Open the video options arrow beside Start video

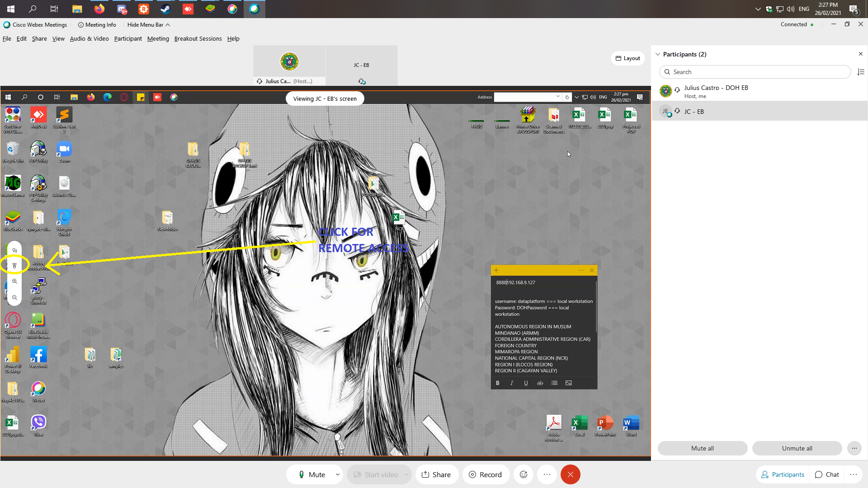tap(406, 474)
